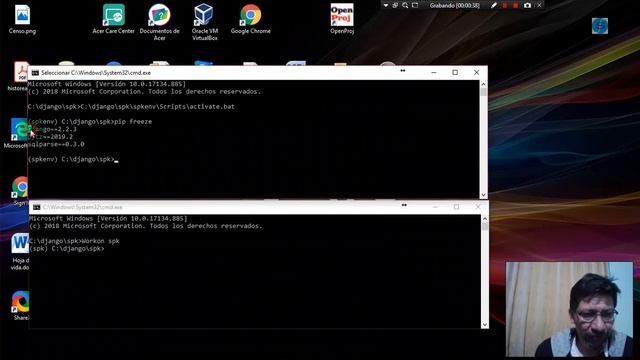Close the recording toolbar
The image size is (640, 360).
click(539, 5)
